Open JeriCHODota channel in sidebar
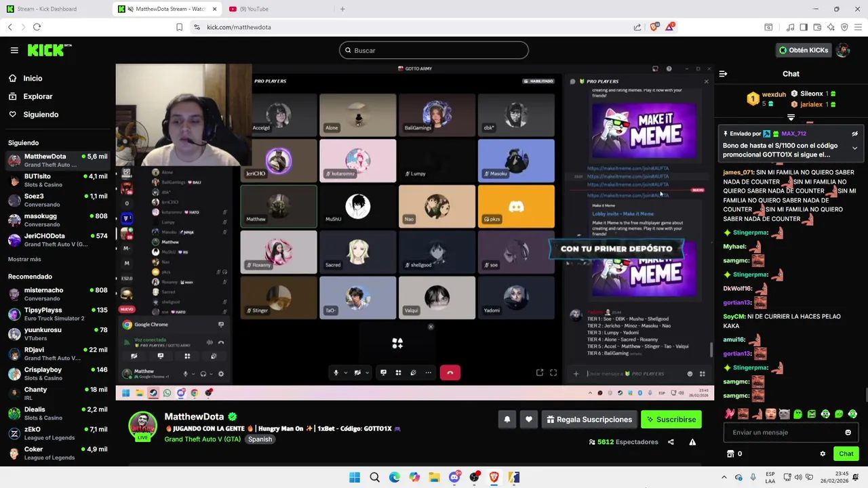The width and height of the screenshot is (868, 488). tap(58, 239)
